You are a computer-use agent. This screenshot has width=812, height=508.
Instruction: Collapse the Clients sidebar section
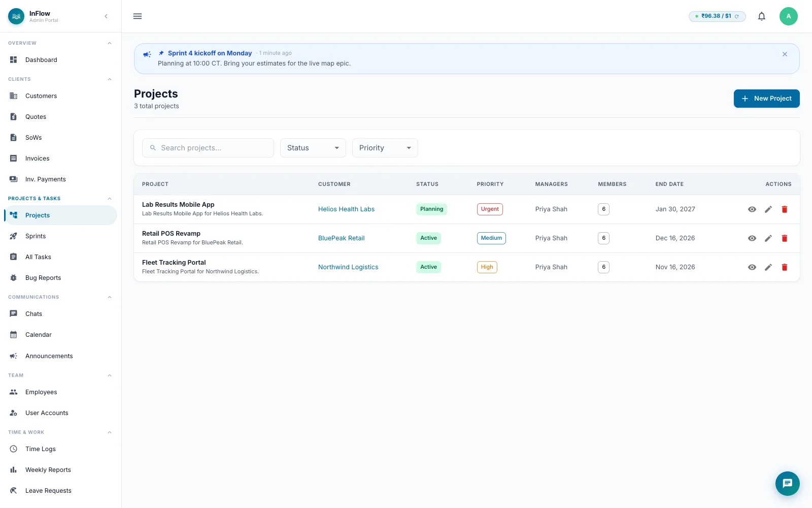click(110, 79)
